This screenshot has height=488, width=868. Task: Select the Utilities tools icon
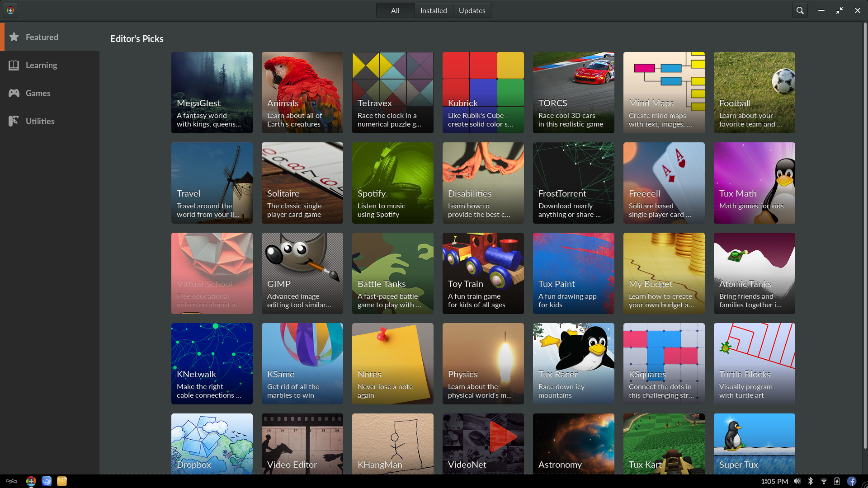click(x=14, y=121)
